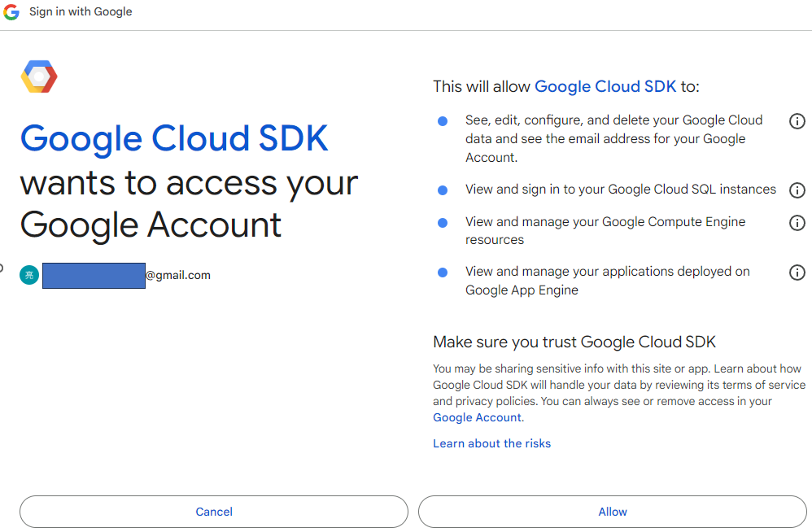Click the Make sure you trust heading
Image resolution: width=812 pixels, height=532 pixels.
click(x=574, y=342)
